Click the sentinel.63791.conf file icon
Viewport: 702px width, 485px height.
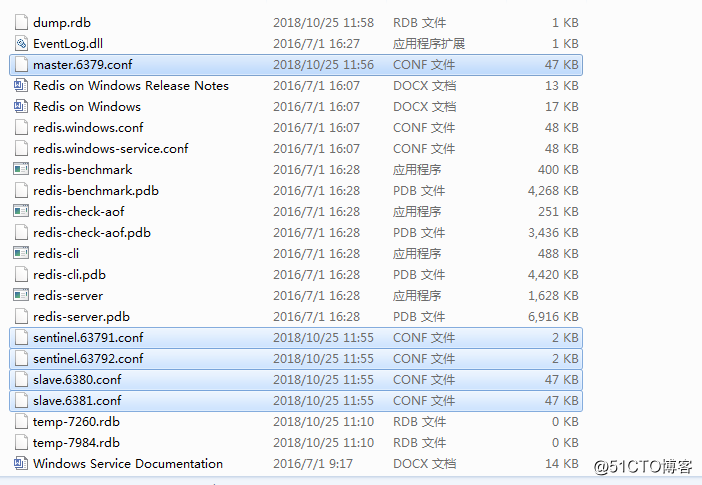21,337
